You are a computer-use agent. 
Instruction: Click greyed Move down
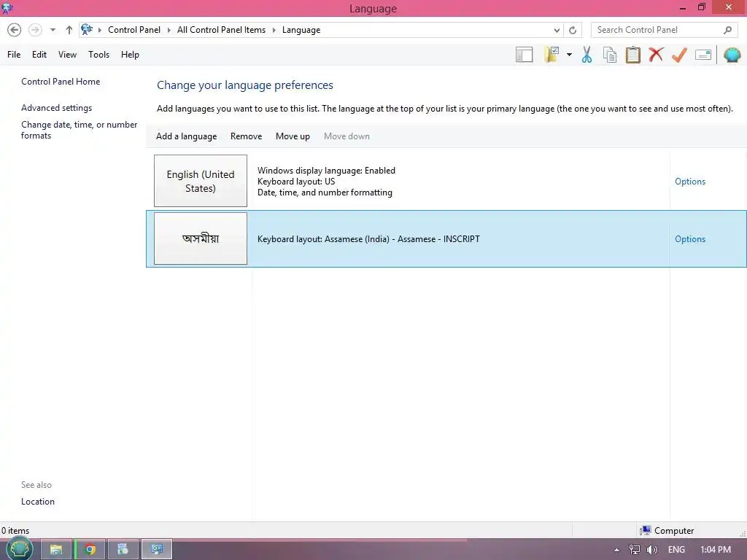[347, 136]
